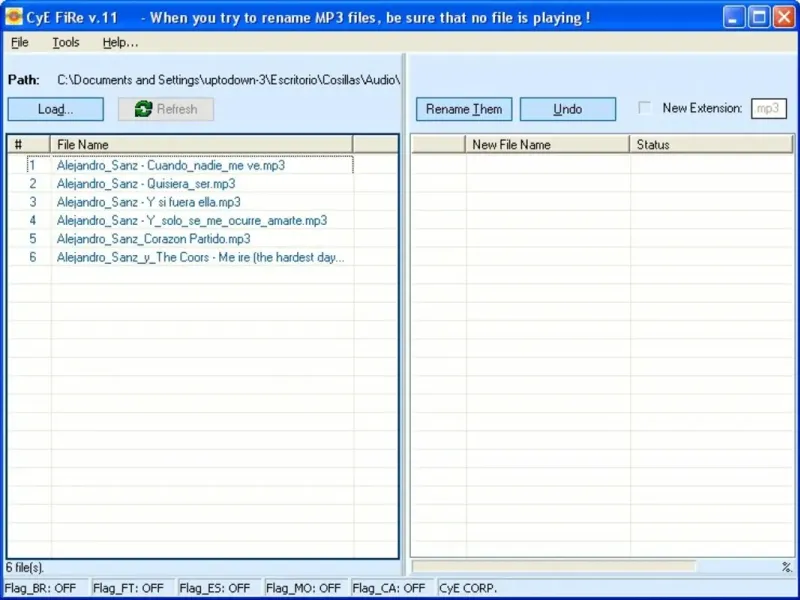Image resolution: width=800 pixels, height=600 pixels.
Task: Select file Y si fuera ella.mp3
Action: point(148,202)
